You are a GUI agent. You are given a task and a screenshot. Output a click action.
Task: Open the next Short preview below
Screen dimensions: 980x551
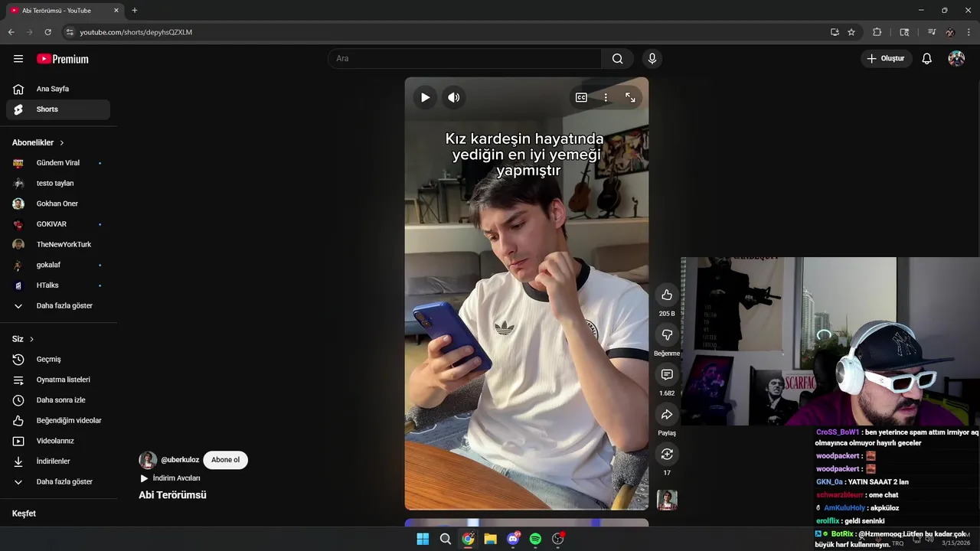click(x=527, y=523)
